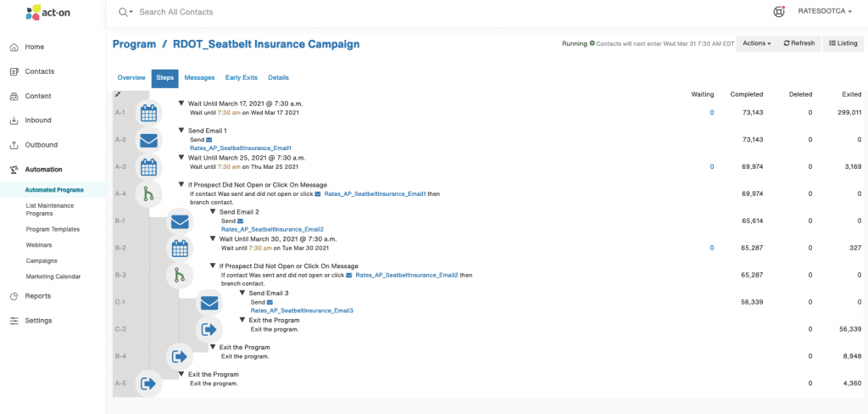Click the Waiting count 0 for A-1
This screenshot has width=868, height=414.
712,113
